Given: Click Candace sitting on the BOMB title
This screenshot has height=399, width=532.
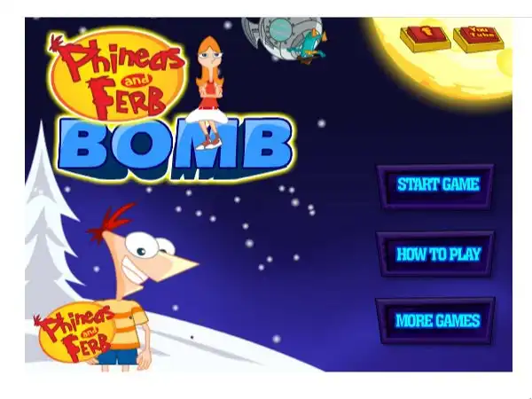Looking at the screenshot, I should point(209,91).
